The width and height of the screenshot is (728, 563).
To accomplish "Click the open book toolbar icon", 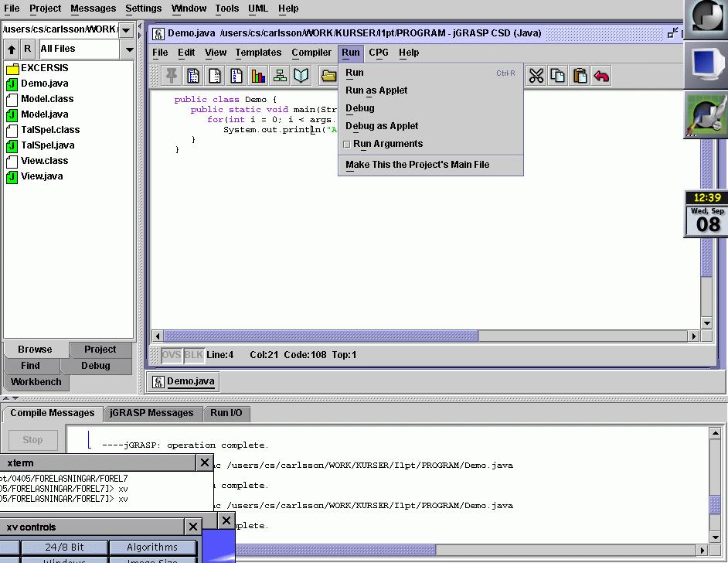I will pyautogui.click(x=301, y=76).
